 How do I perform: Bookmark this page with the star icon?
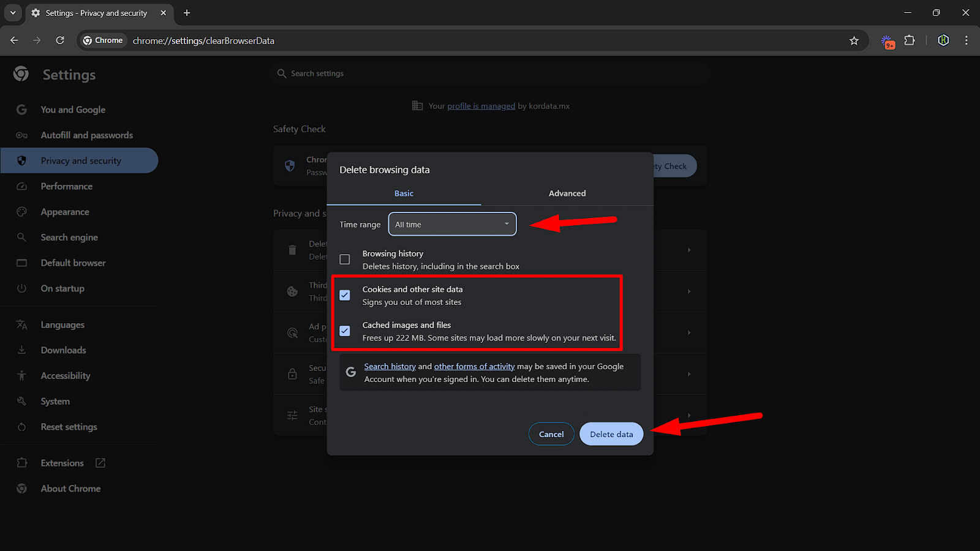point(854,40)
